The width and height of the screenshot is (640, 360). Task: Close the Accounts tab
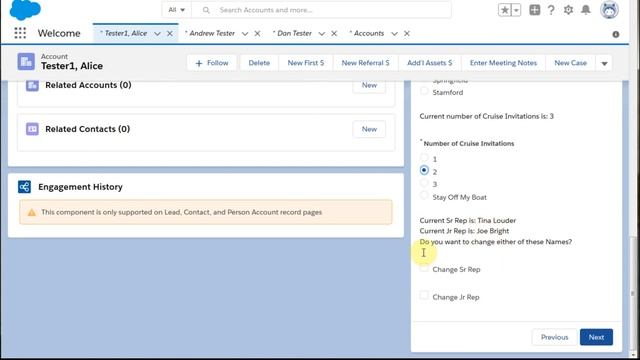[x=407, y=33]
